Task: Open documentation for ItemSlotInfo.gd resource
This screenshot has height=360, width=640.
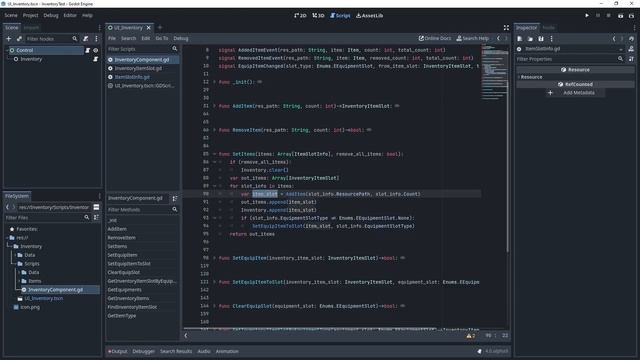Action: [631, 49]
